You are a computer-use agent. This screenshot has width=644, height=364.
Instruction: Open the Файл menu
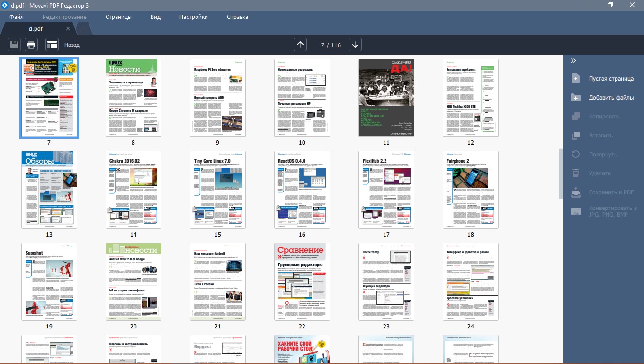click(x=17, y=17)
